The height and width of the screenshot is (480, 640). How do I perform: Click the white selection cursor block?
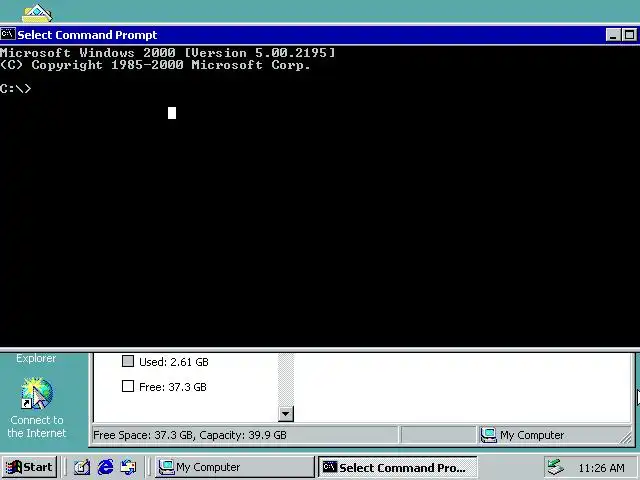(x=172, y=113)
